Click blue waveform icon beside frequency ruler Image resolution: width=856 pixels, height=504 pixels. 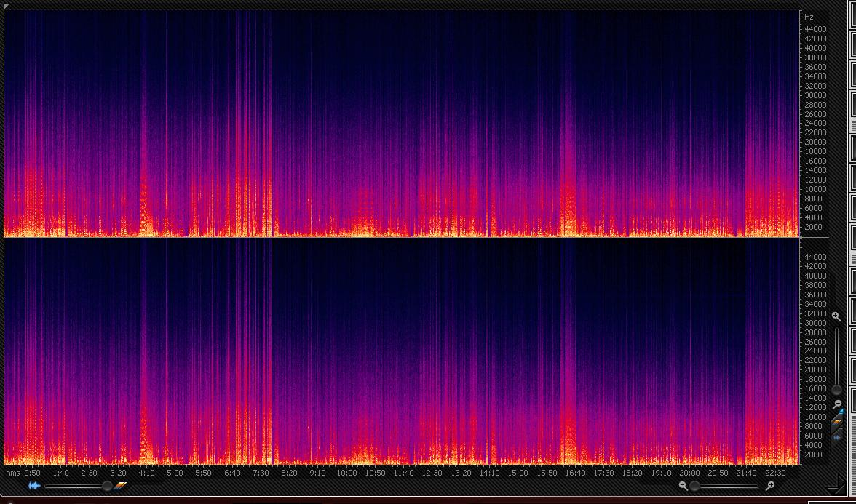[836, 437]
